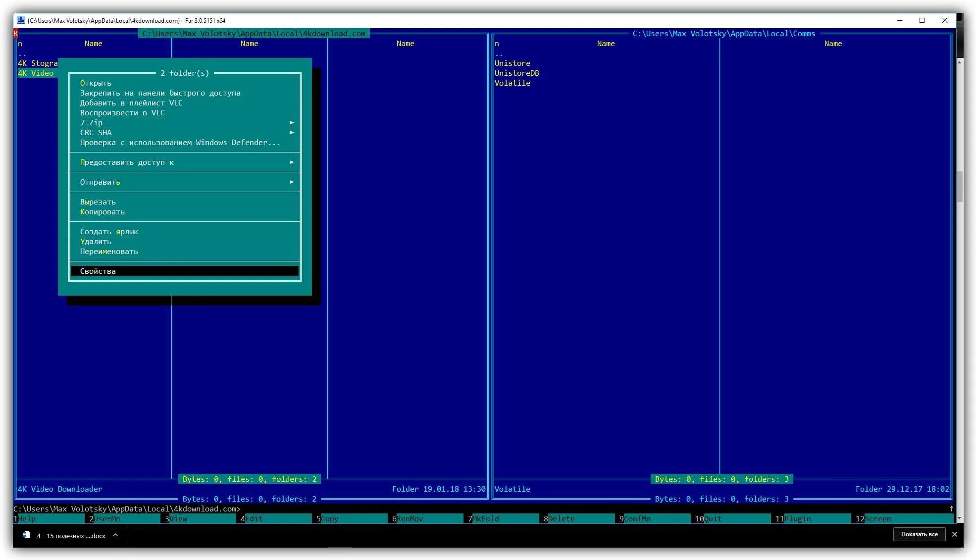976x560 pixels.
Task: Select Переименовать in the context menu
Action: point(109,252)
